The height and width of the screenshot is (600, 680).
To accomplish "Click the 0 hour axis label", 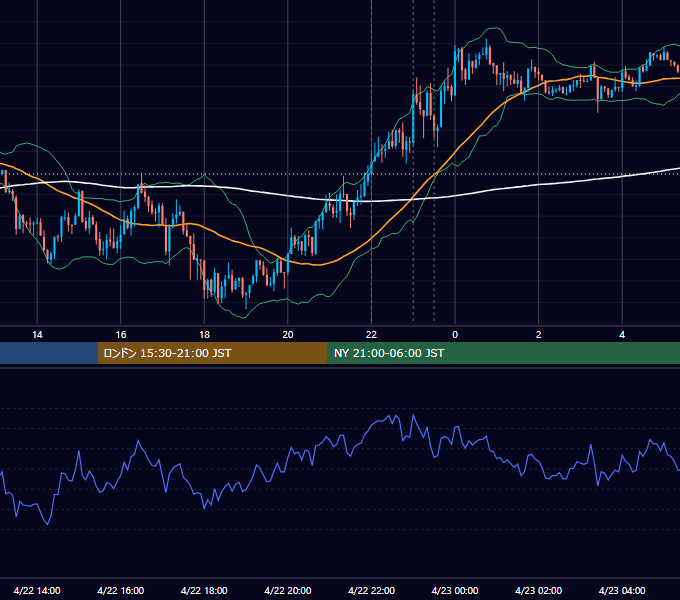I will tap(455, 335).
